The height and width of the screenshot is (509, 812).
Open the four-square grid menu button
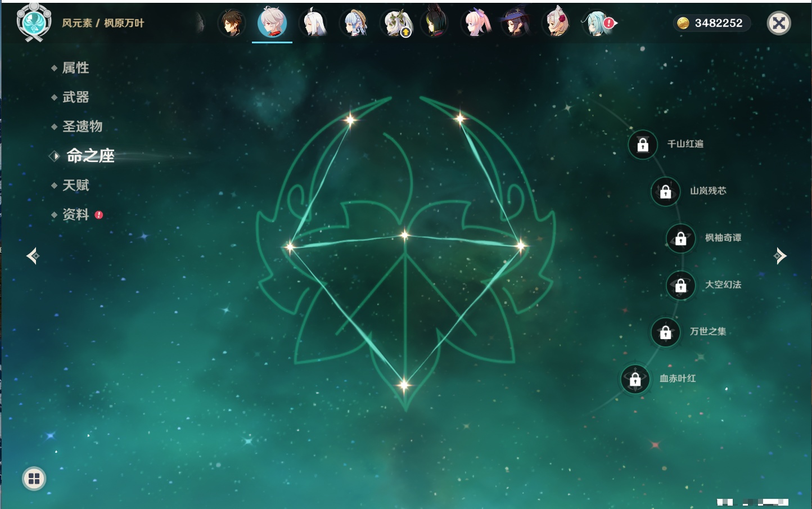pyautogui.click(x=34, y=479)
